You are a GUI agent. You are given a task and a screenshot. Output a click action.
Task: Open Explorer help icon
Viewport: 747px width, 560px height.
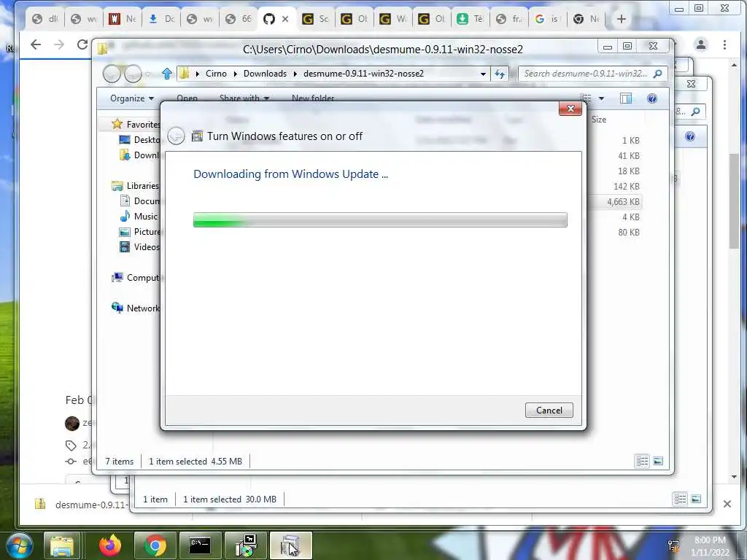point(651,98)
